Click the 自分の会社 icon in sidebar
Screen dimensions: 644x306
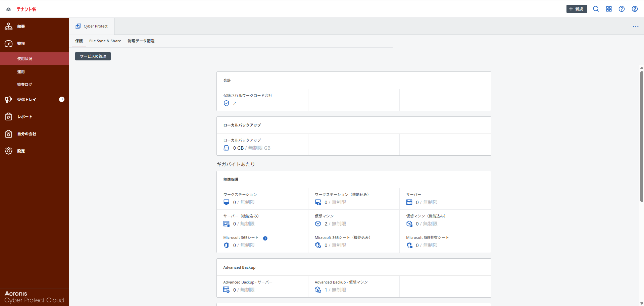click(x=9, y=134)
